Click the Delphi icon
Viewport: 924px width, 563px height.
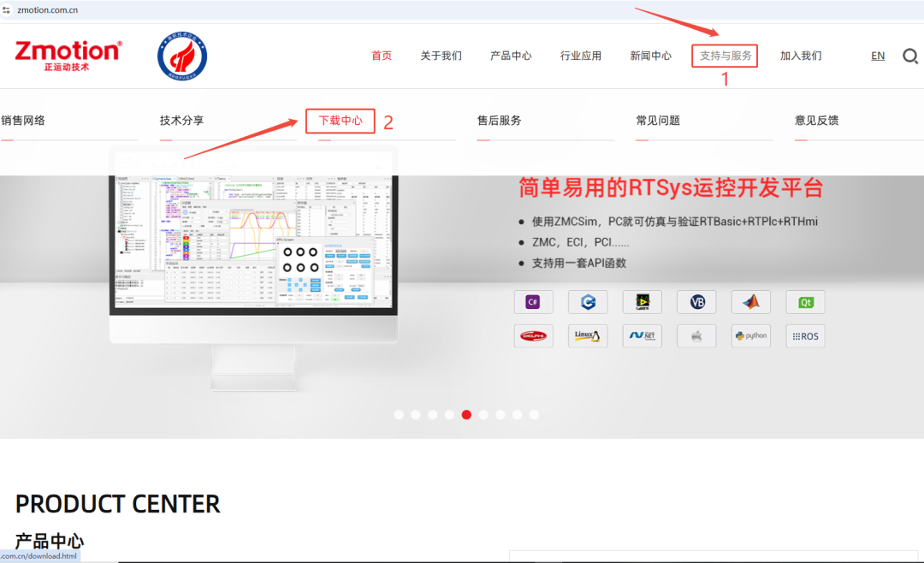(x=533, y=335)
